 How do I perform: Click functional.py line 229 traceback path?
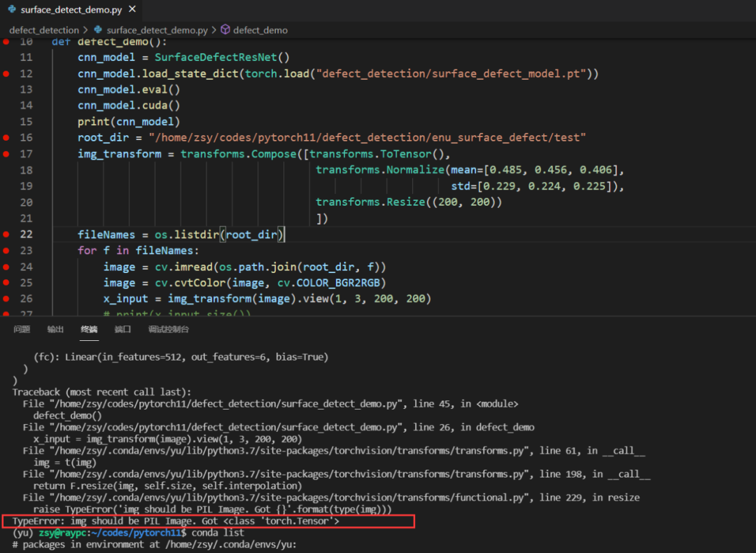click(289, 498)
